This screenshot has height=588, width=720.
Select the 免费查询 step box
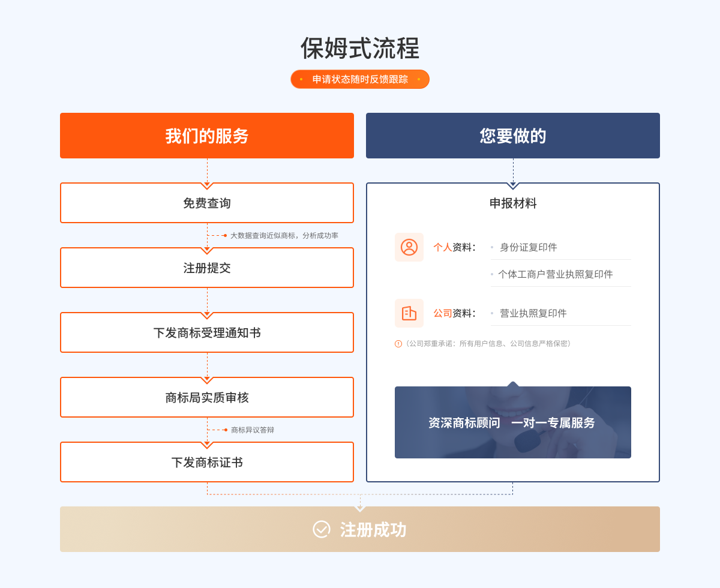[x=207, y=203]
